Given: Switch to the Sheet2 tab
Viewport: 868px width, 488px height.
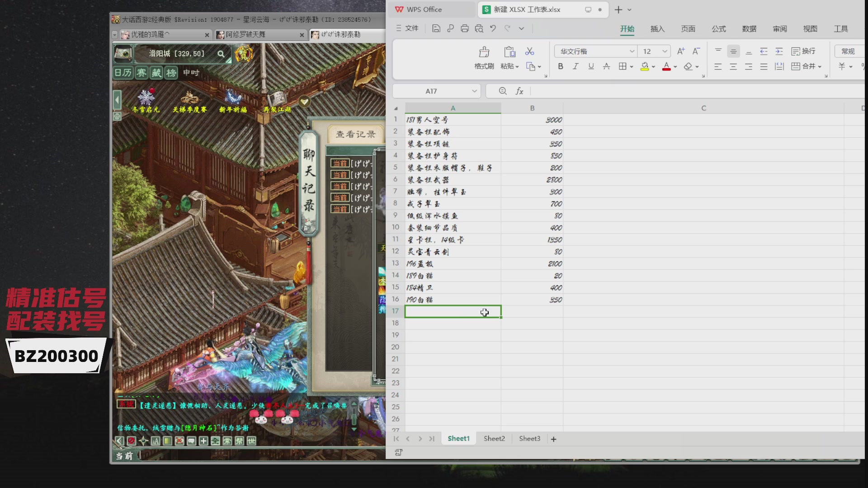Looking at the screenshot, I should point(494,439).
